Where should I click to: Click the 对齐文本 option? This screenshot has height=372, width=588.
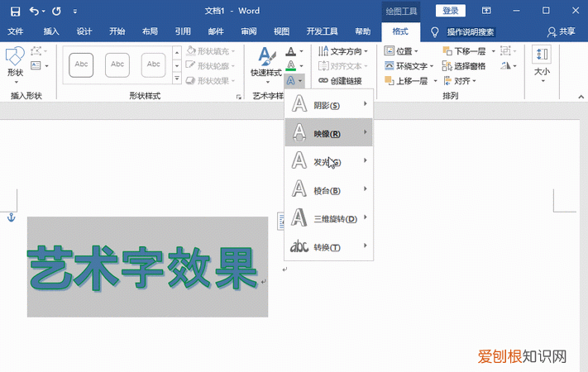click(342, 66)
